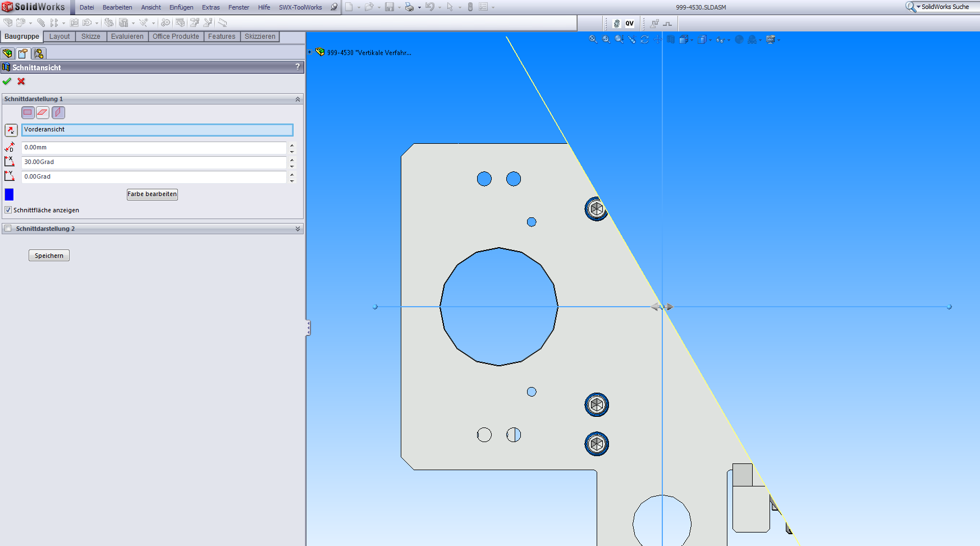Decrease the Y rotation angle
The image size is (980, 546).
[x=292, y=180]
